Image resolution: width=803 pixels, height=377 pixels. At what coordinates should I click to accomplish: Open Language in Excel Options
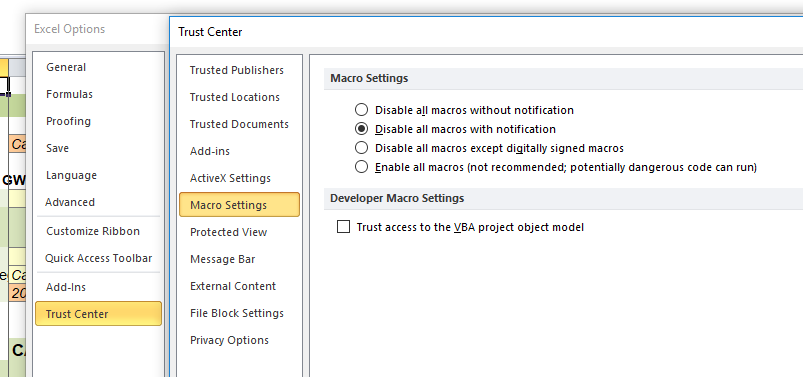tap(71, 175)
